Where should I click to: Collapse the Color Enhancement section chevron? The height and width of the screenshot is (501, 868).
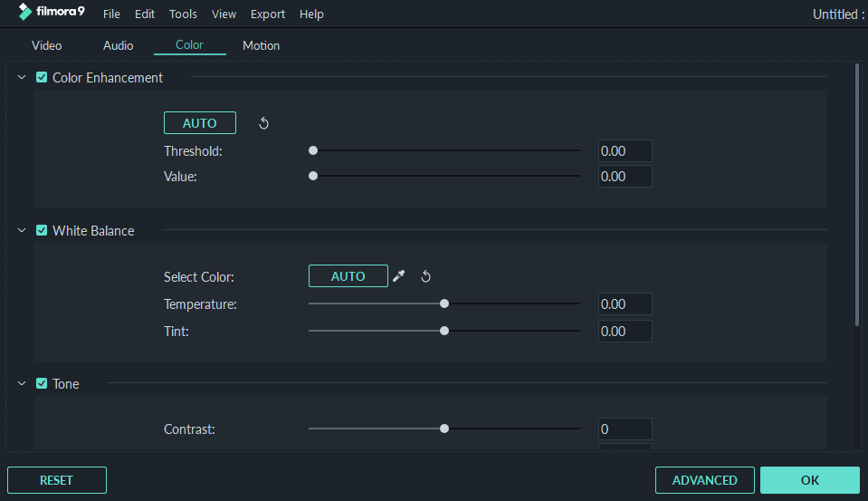pyautogui.click(x=22, y=77)
